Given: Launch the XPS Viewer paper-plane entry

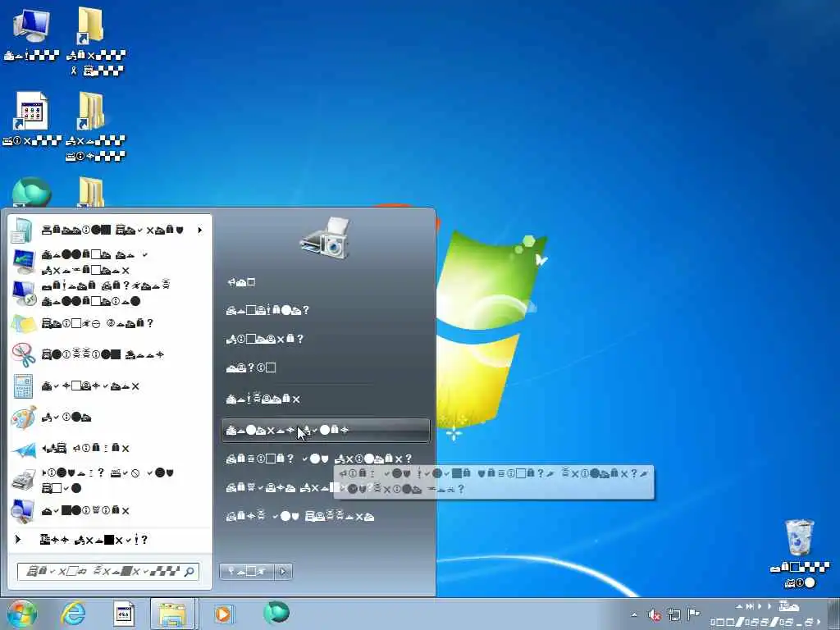Looking at the screenshot, I should coord(110,448).
